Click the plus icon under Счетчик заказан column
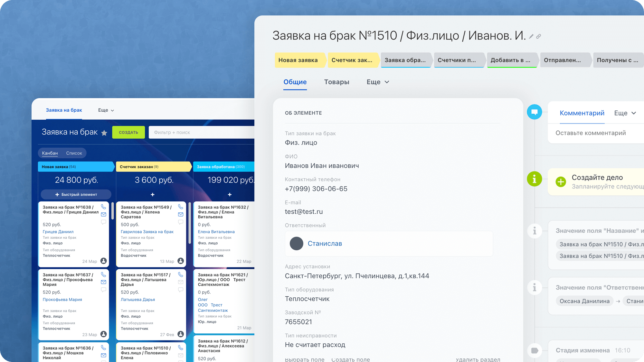This screenshot has height=362, width=644. [x=153, y=195]
